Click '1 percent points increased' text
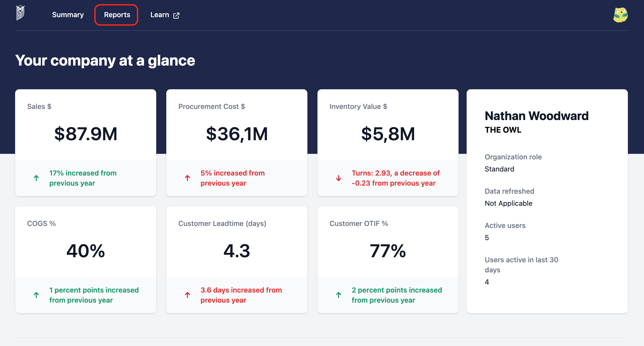This screenshot has width=644, height=346. click(x=94, y=295)
